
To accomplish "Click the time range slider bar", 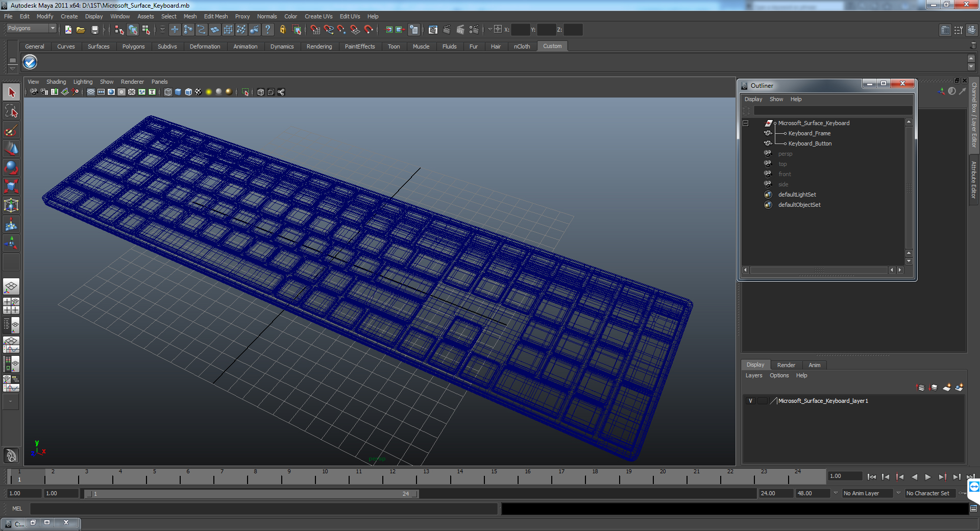I will (x=252, y=494).
